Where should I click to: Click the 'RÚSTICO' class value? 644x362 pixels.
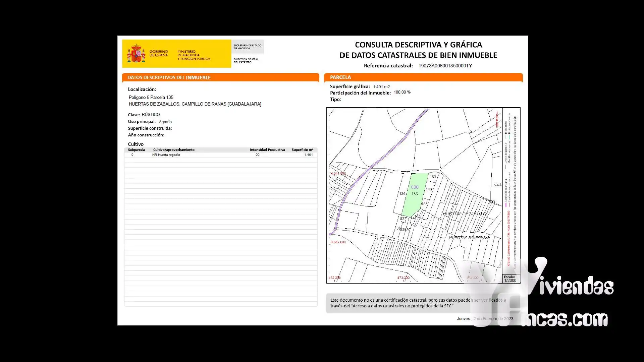[151, 115]
